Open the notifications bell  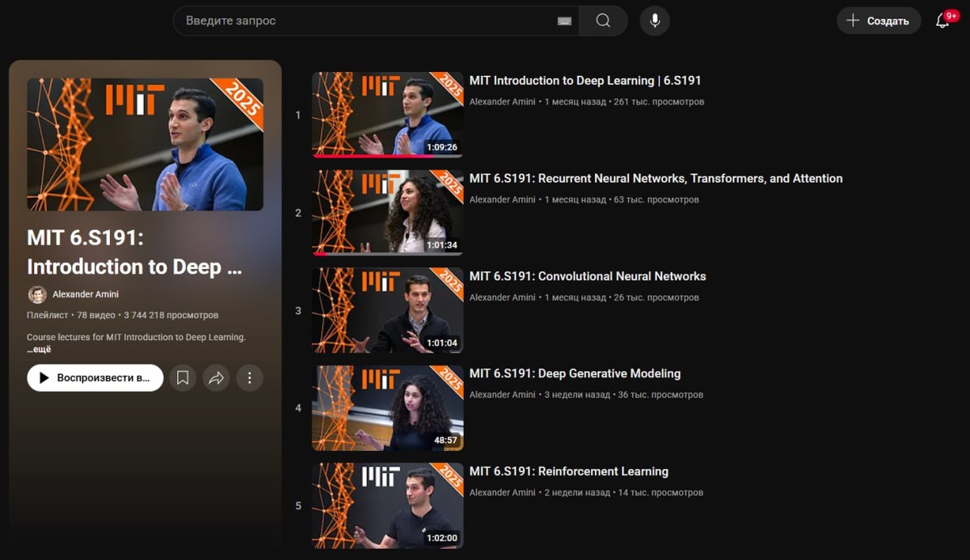(943, 21)
